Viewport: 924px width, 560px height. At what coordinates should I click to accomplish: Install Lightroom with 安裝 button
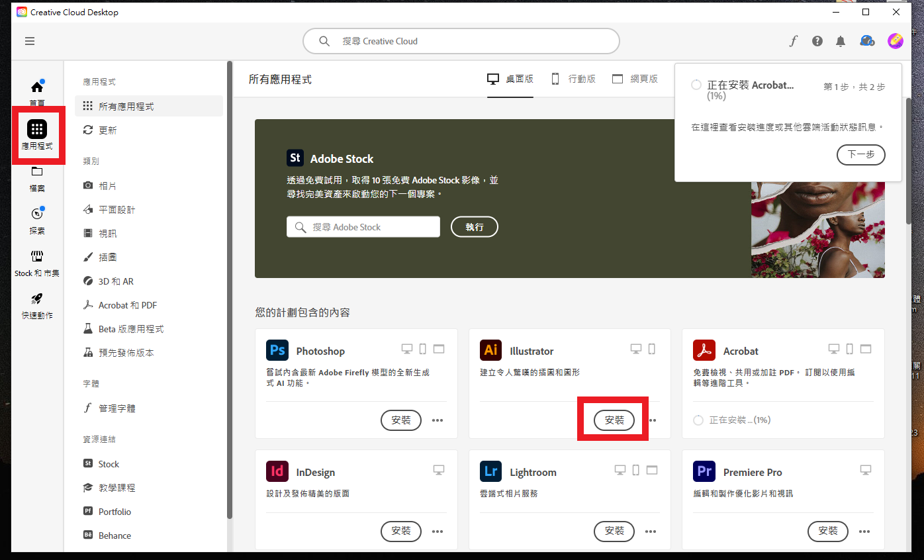[614, 531]
